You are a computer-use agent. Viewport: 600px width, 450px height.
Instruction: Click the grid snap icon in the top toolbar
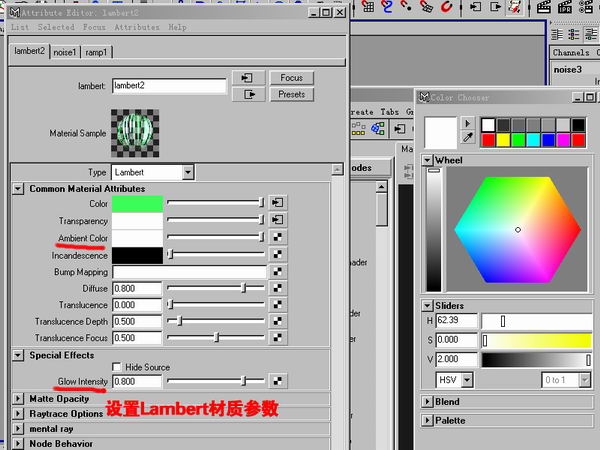pyautogui.click(x=368, y=6)
